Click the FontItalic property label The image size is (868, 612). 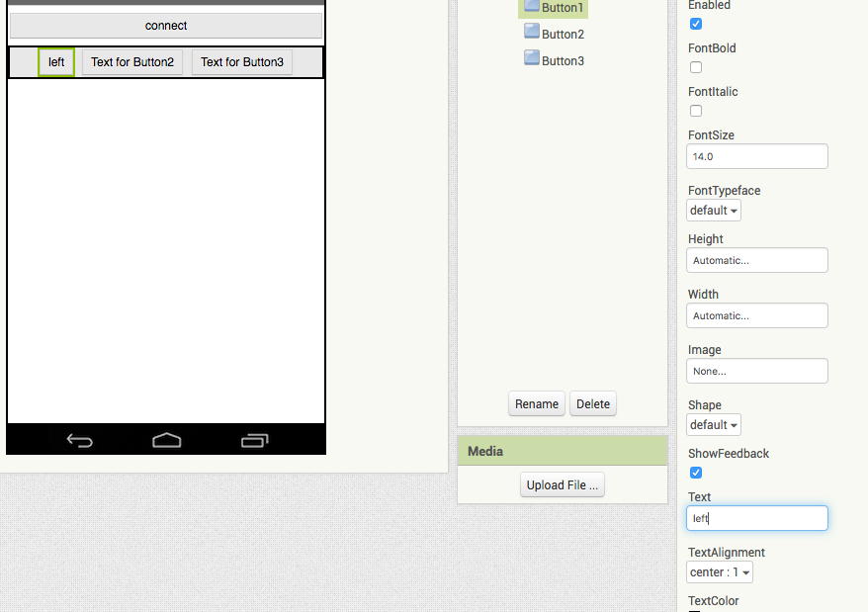point(713,92)
